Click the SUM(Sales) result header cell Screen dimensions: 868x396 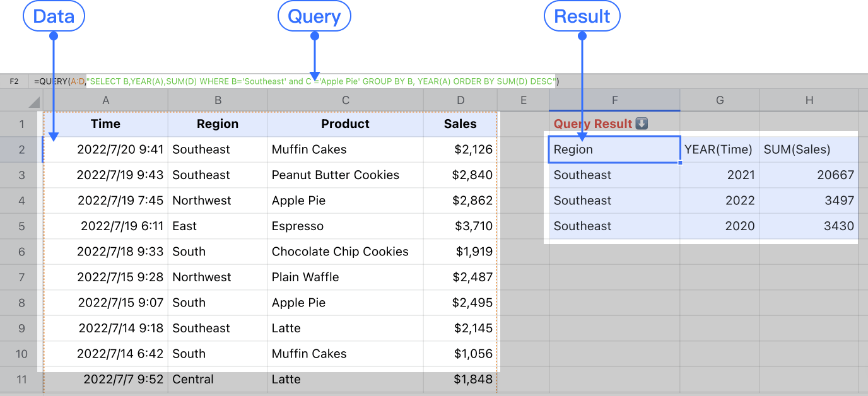tap(809, 149)
